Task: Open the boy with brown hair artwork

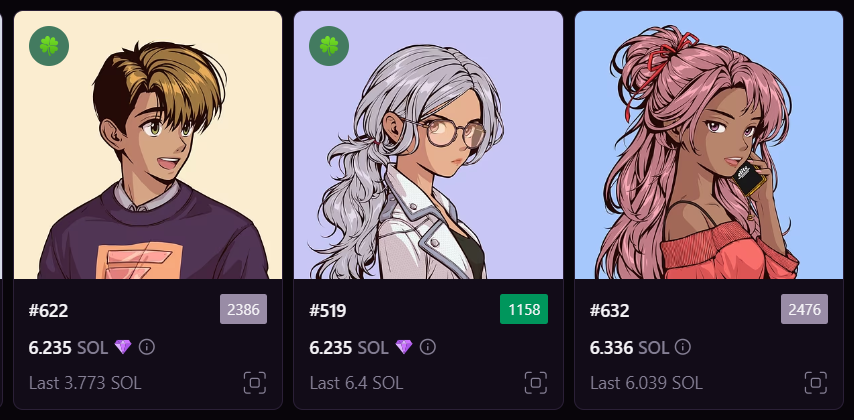Action: (148, 145)
